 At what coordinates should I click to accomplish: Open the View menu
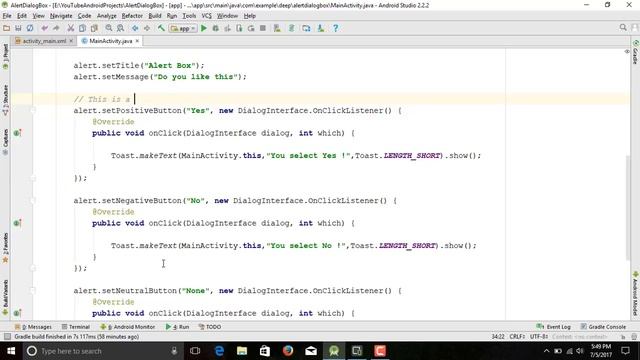click(x=38, y=16)
